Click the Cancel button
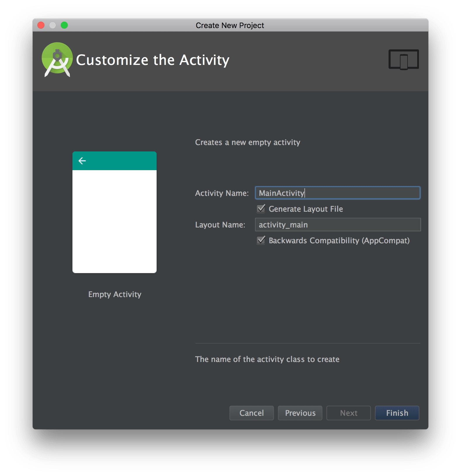Screen dimensions: 461x476 [x=252, y=413]
